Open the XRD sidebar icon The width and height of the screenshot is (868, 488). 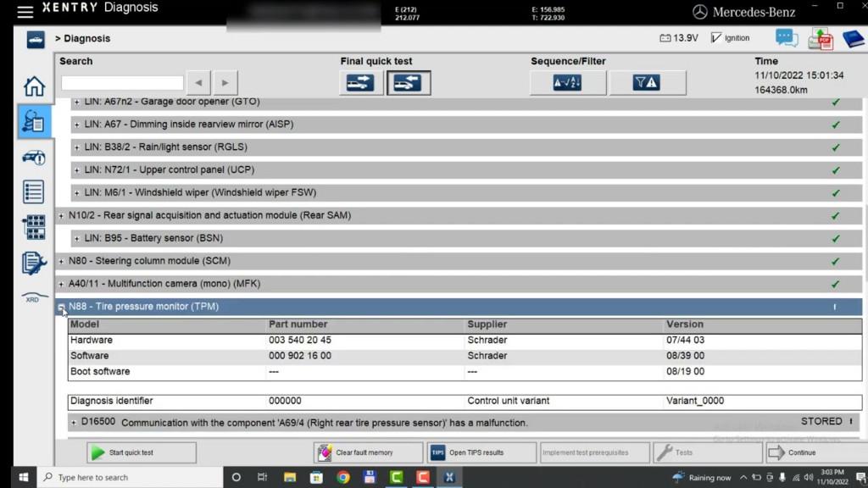34,297
